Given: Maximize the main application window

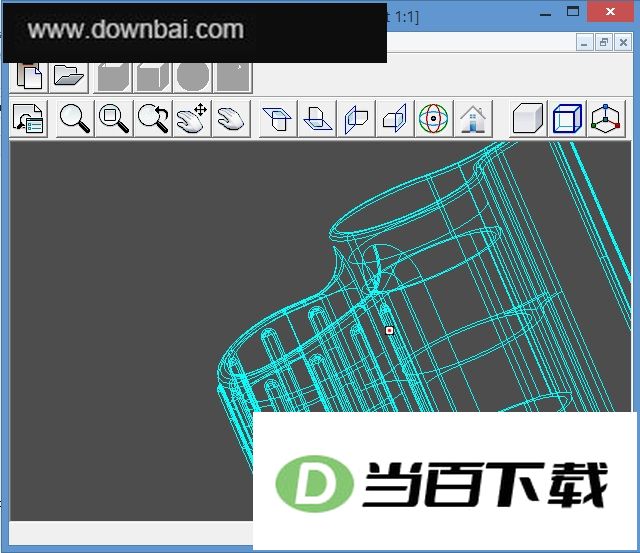Looking at the screenshot, I should click(x=573, y=11).
